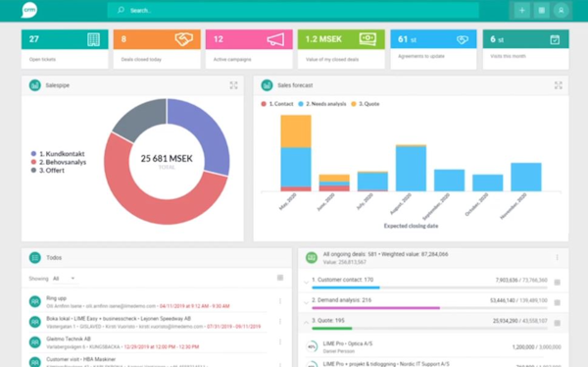Click square icon on Customer contact row
This screenshot has height=367, width=588.
pyautogui.click(x=558, y=282)
